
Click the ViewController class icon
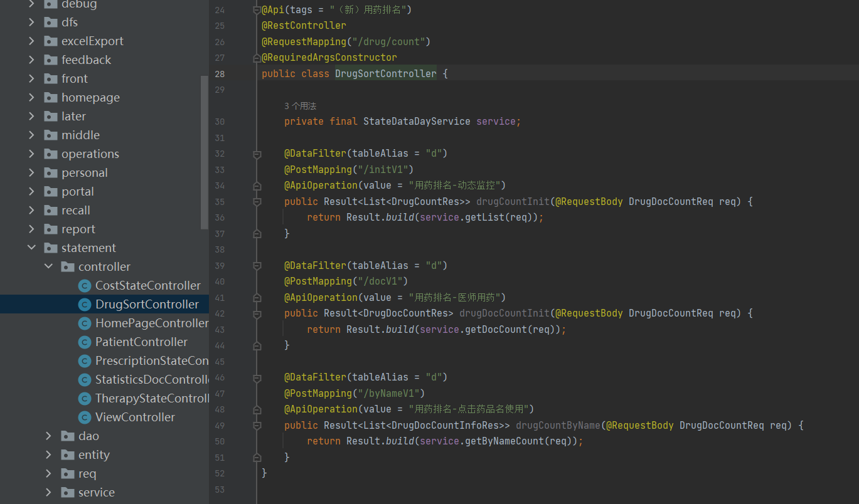(85, 417)
